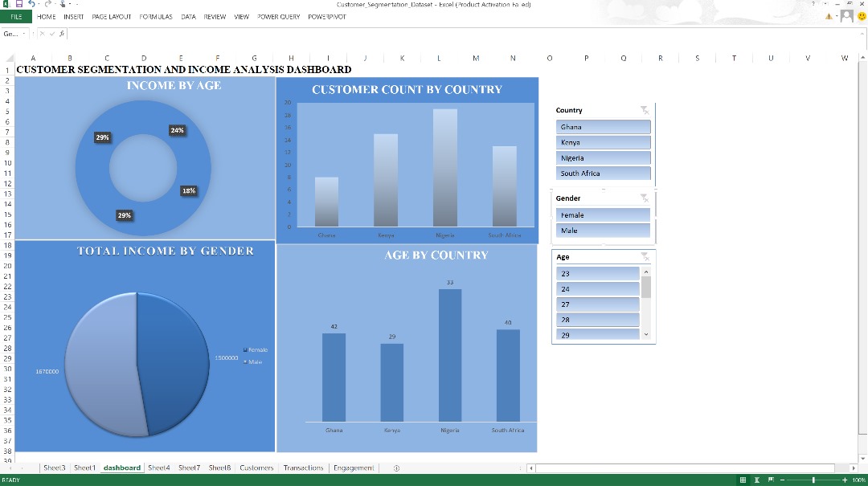Image resolution: width=868 pixels, height=486 pixels.
Task: Click the Income By Age donut chart title
Action: (174, 85)
